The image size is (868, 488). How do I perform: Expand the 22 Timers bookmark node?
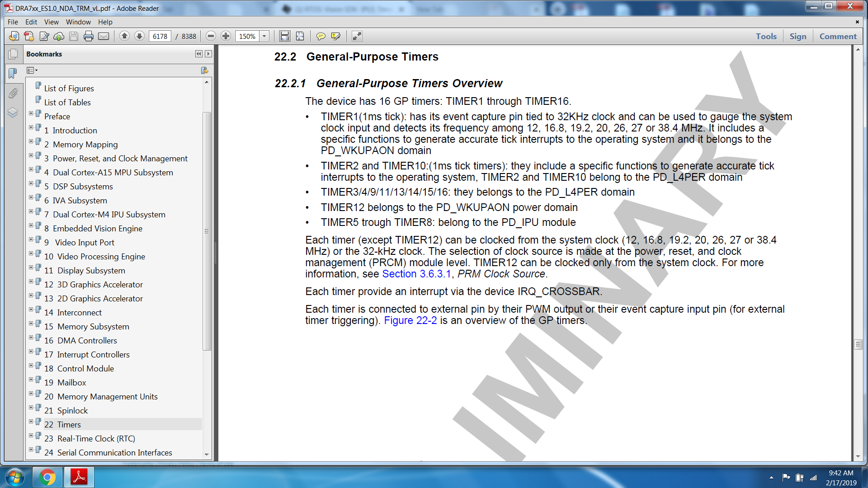coord(31,422)
